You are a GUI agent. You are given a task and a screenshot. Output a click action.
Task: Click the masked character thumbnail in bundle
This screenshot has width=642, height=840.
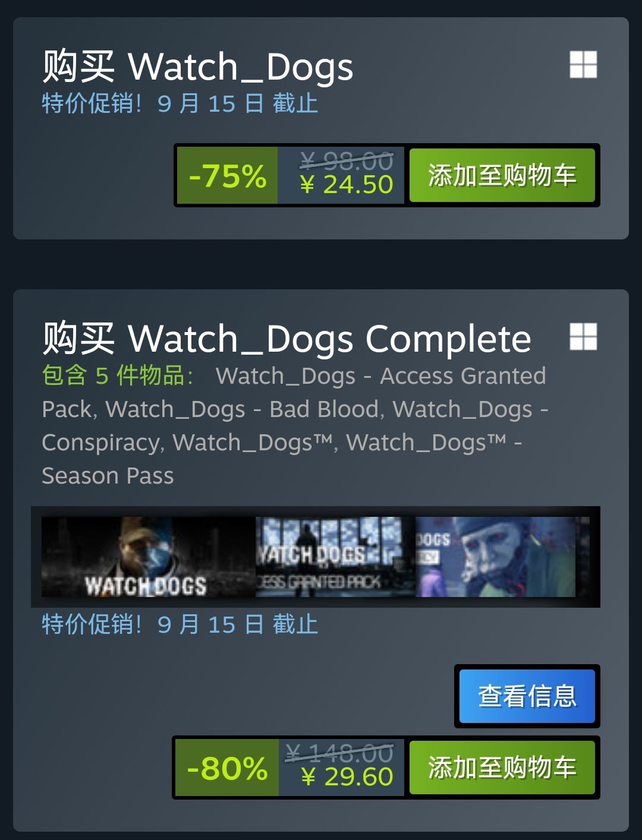point(496,557)
